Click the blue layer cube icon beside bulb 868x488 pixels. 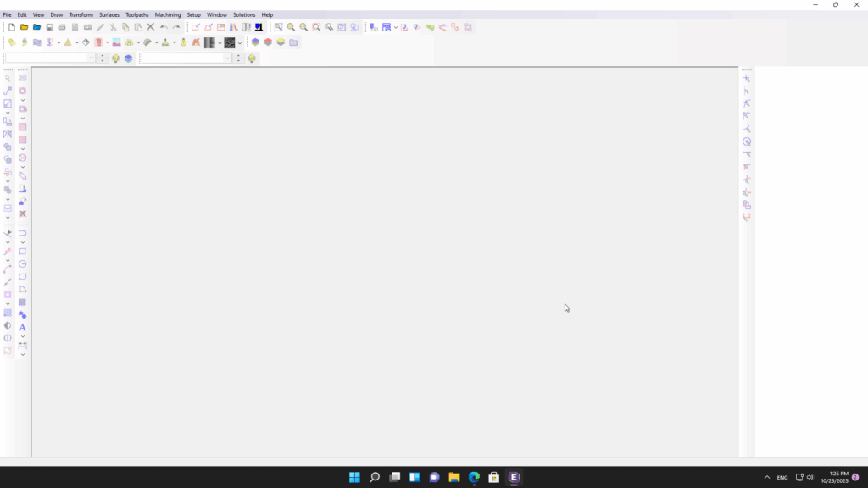point(129,58)
